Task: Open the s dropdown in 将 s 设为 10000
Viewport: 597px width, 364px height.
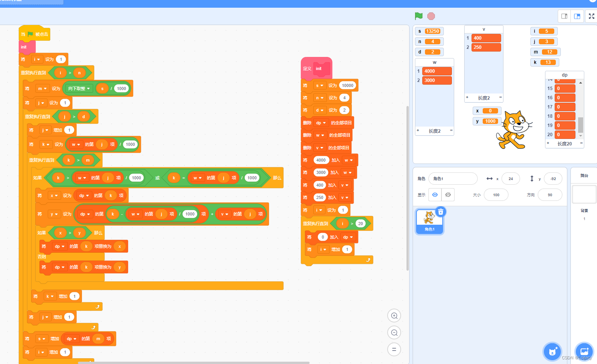Action: (x=319, y=85)
